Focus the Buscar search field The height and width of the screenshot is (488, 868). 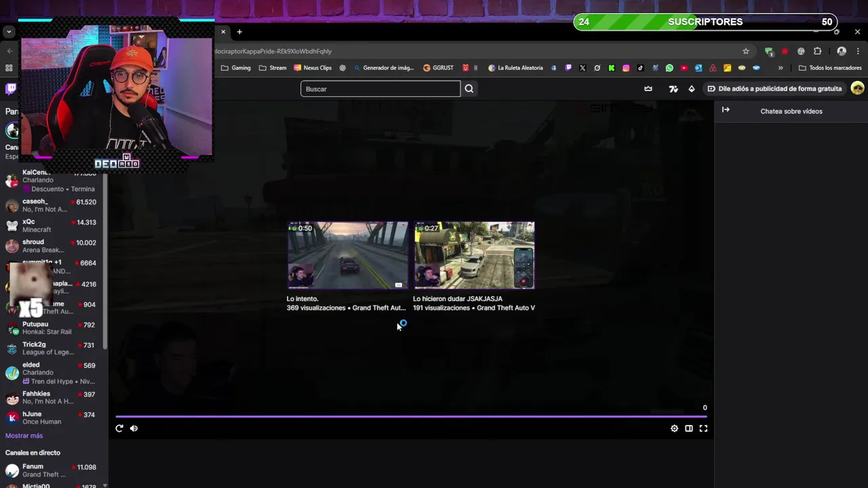tap(380, 89)
